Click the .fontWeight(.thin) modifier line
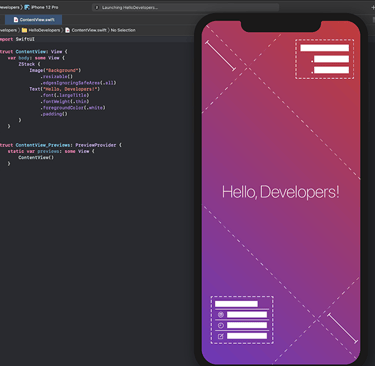 [x=65, y=101]
